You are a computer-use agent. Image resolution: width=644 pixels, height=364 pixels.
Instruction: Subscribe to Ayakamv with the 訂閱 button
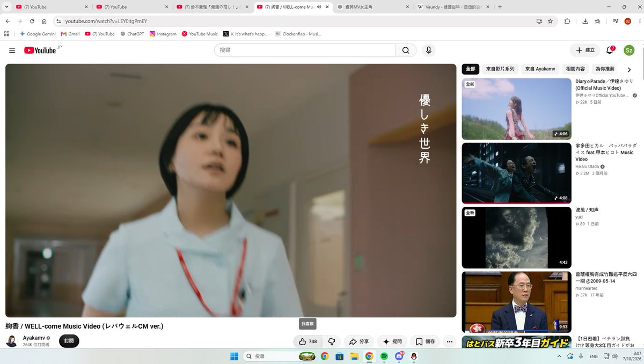69,341
